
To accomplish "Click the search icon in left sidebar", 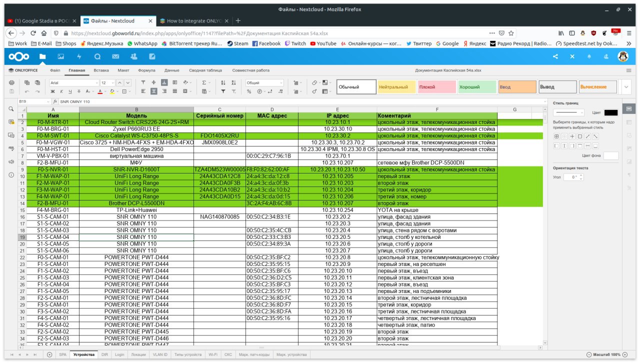I will pos(11,108).
